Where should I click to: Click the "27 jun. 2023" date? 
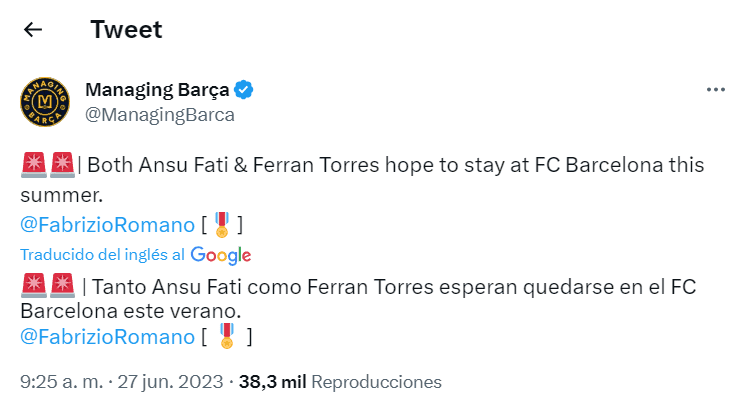point(174,382)
